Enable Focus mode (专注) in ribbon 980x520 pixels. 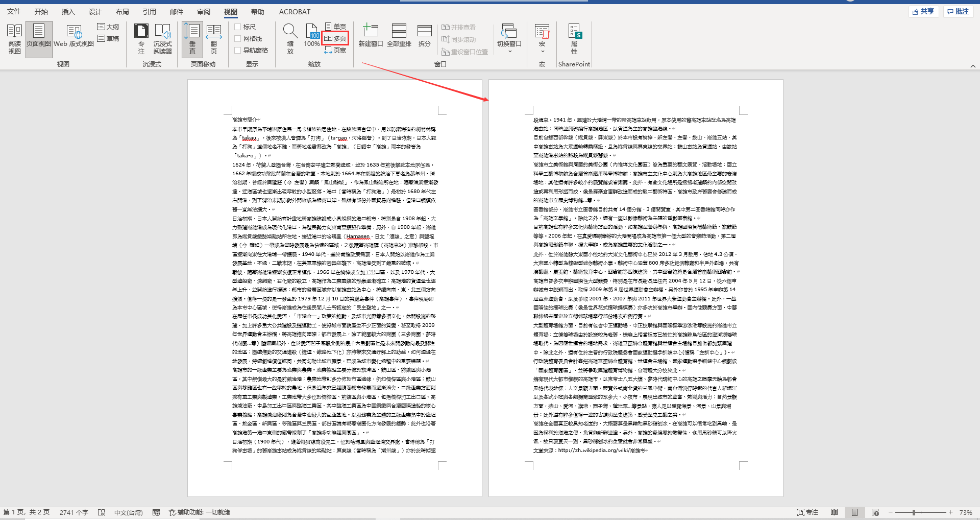point(141,39)
